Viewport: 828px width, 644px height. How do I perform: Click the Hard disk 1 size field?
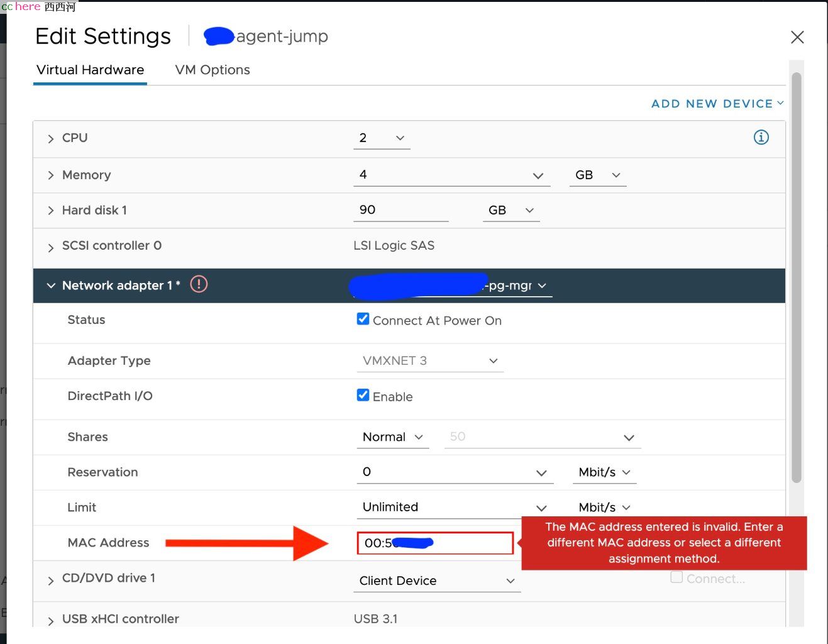click(400, 210)
